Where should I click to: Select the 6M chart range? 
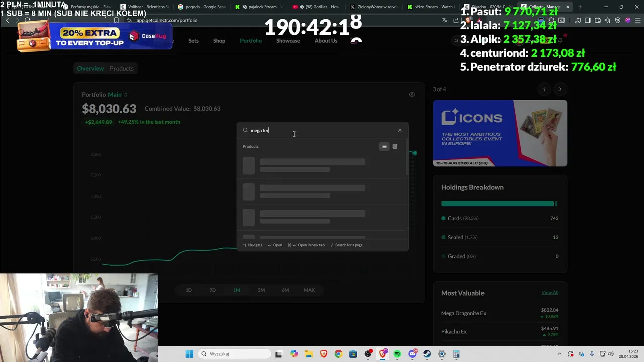pyautogui.click(x=285, y=290)
